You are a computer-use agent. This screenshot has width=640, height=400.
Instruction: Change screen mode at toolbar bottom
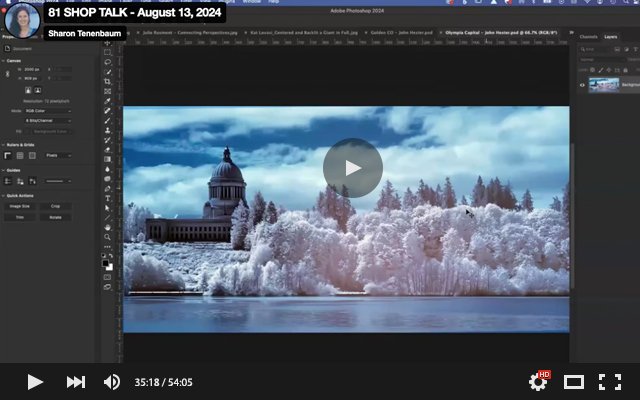(x=107, y=287)
